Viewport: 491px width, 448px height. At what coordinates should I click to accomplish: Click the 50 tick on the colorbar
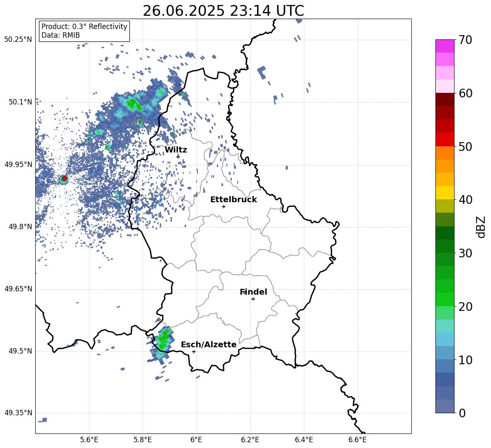coord(465,146)
